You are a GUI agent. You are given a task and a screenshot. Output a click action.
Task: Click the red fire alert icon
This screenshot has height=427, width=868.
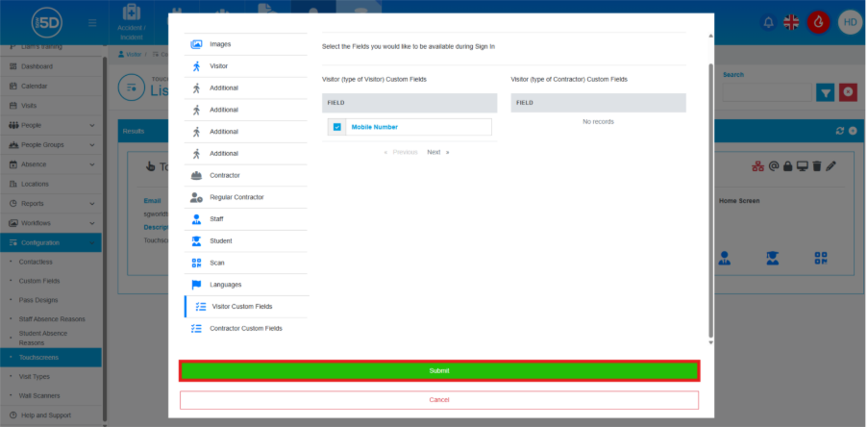point(818,23)
